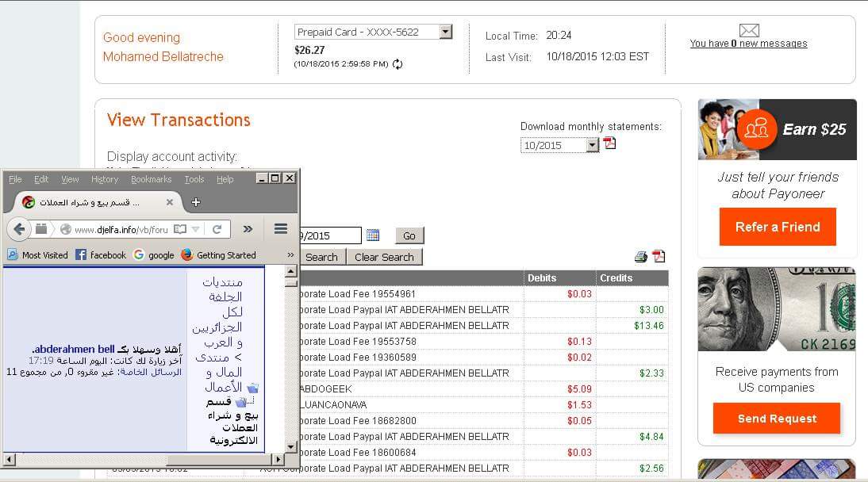
Task: Open the messages envelope icon
Action: 749,30
